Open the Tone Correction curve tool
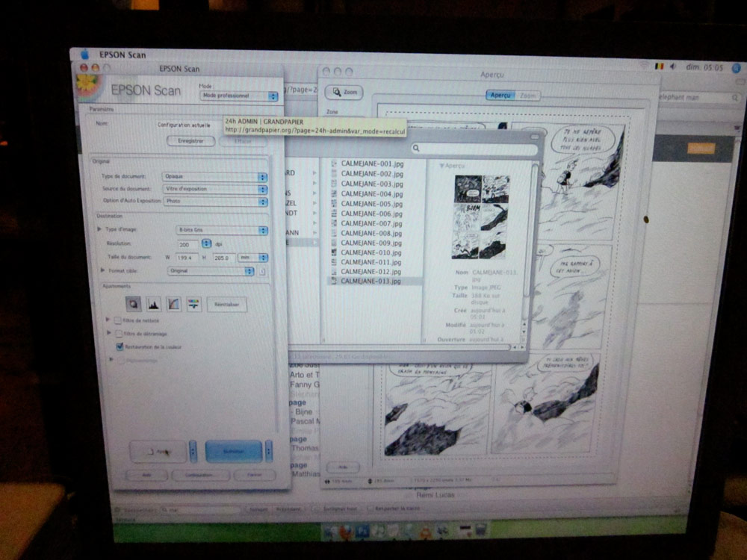 coord(174,304)
